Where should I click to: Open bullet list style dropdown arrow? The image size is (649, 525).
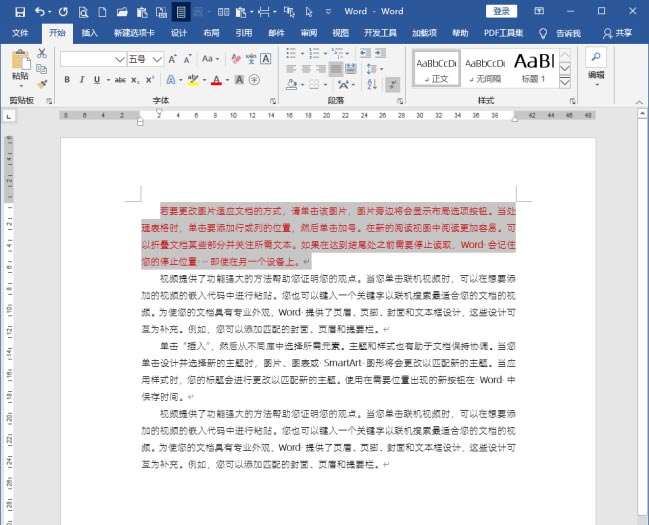click(302, 53)
